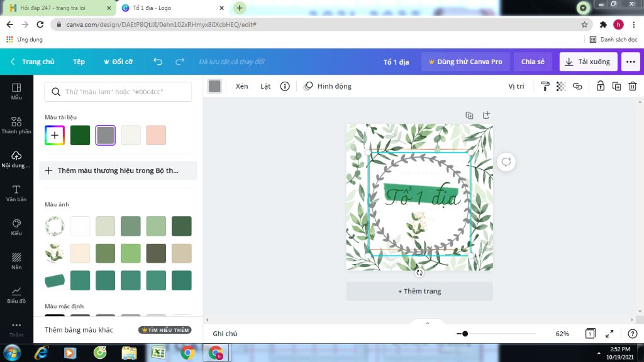Open the browser extensions puzzle icon
The image size is (644, 362).
click(x=603, y=25)
